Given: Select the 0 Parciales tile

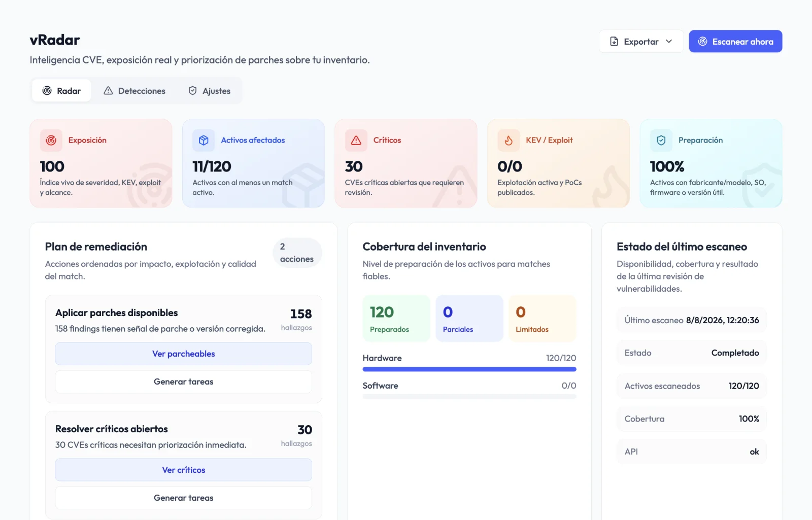Looking at the screenshot, I should click(x=469, y=319).
